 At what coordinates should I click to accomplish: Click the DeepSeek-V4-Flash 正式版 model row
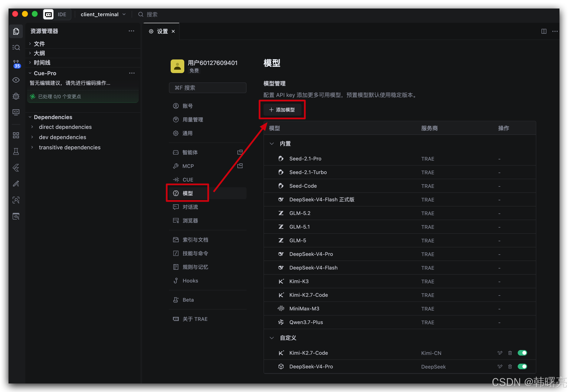pyautogui.click(x=399, y=199)
